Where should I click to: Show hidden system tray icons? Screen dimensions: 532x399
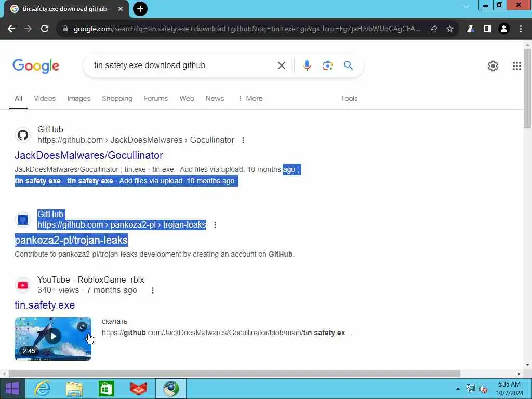point(458,389)
